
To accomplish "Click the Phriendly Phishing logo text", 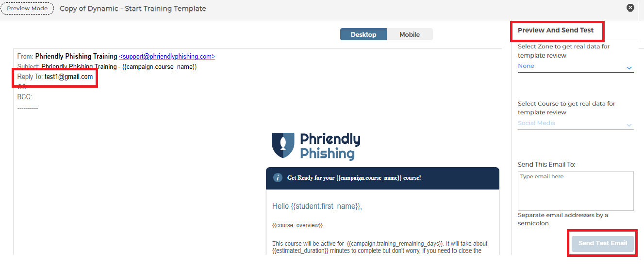I will 330,146.
